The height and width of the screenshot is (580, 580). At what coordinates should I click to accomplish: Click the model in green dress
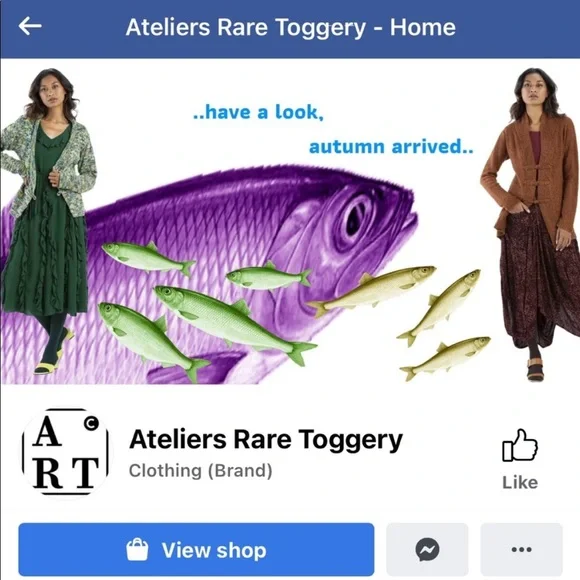(46, 222)
